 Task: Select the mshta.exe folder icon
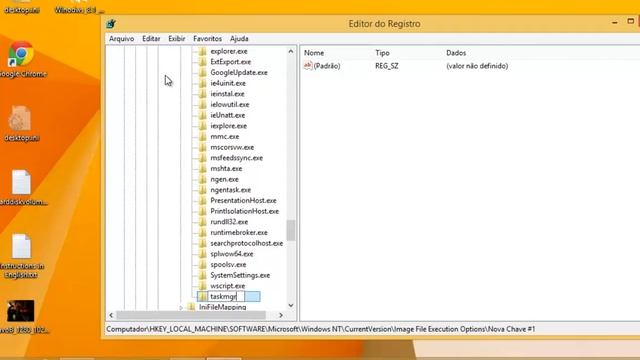tap(202, 169)
